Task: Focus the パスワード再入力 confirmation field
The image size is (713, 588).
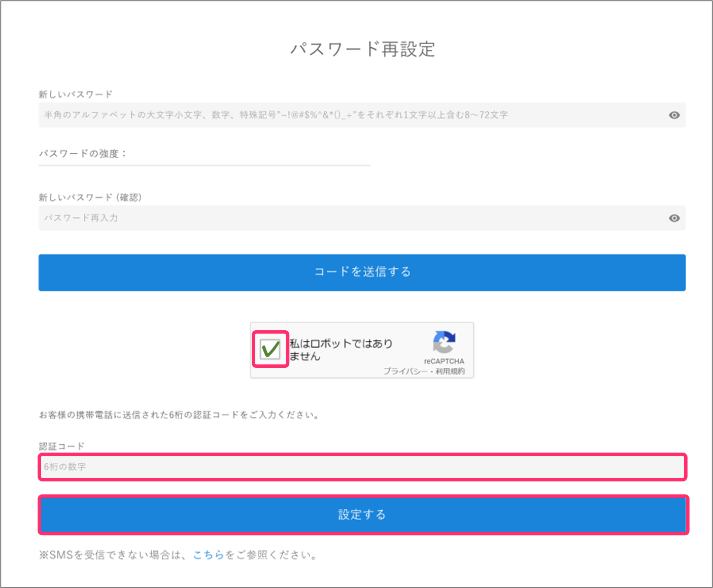Action: click(x=362, y=218)
